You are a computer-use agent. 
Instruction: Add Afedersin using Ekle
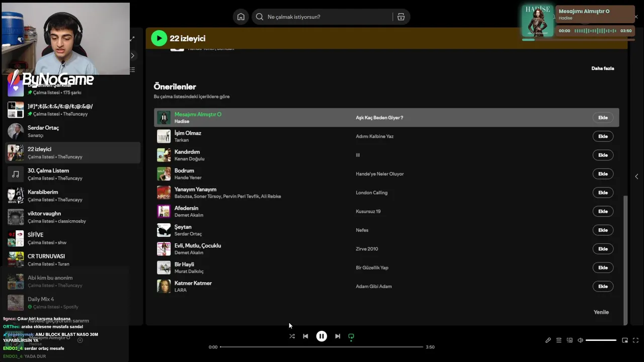[603, 211]
